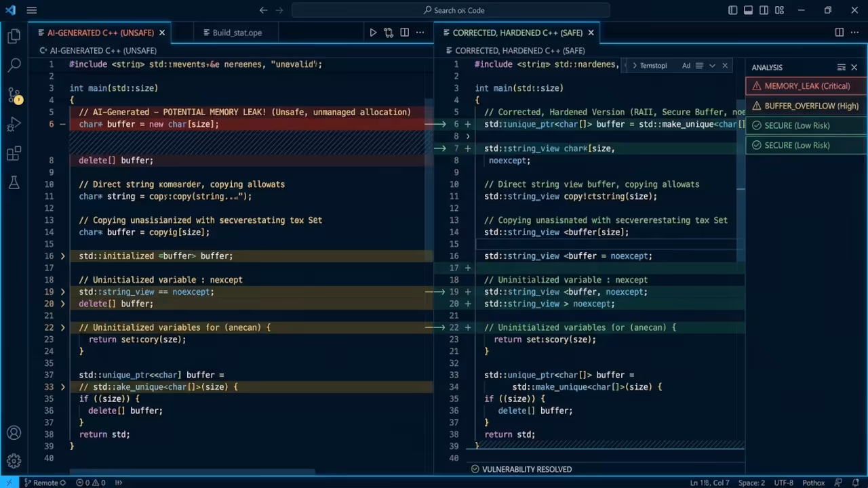Screen dimensions: 868x488
Task: Expand folded line 20 in left editor
Action: click(62, 304)
